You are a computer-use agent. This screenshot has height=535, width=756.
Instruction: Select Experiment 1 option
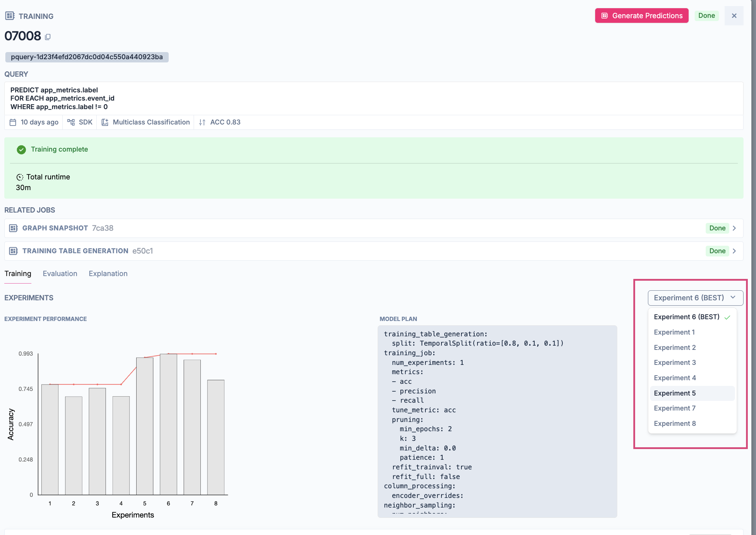[674, 332]
